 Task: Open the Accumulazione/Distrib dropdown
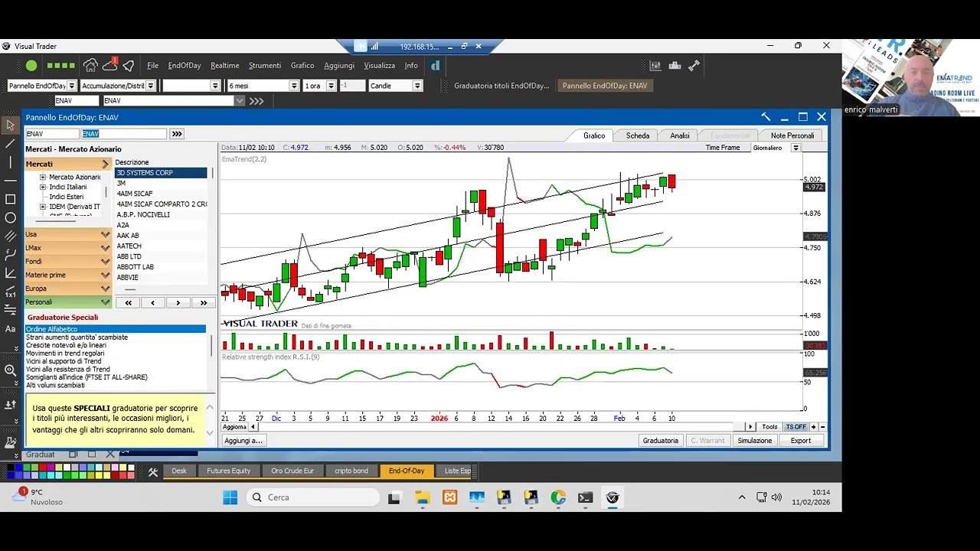coord(151,86)
